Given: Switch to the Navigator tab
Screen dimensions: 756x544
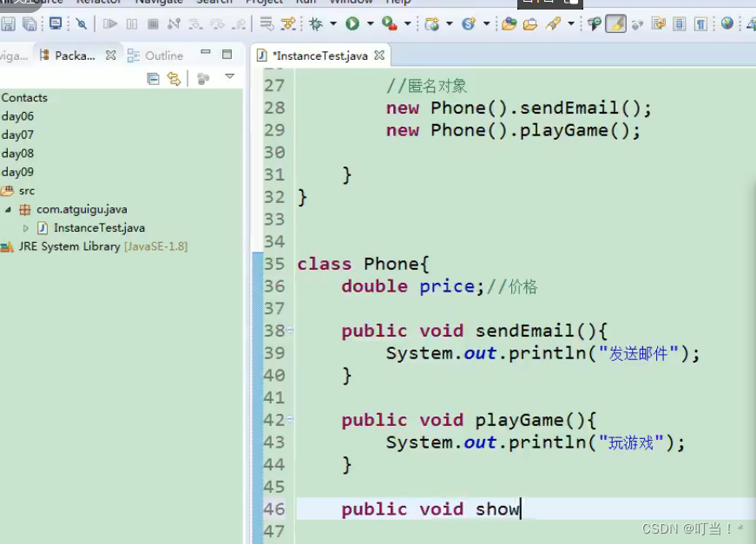Looking at the screenshot, I should pyautogui.click(x=14, y=56).
